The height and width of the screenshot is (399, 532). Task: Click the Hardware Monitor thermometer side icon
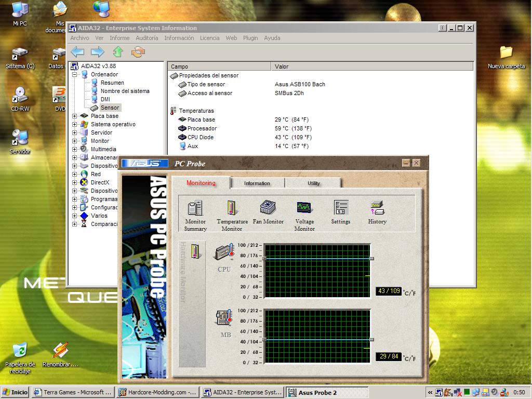pyautogui.click(x=195, y=251)
